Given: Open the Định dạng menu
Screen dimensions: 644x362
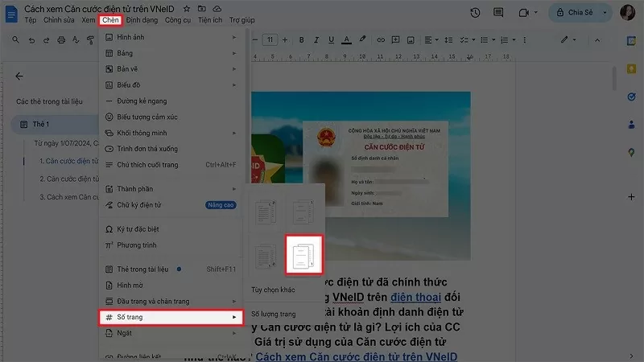Looking at the screenshot, I should [x=142, y=20].
